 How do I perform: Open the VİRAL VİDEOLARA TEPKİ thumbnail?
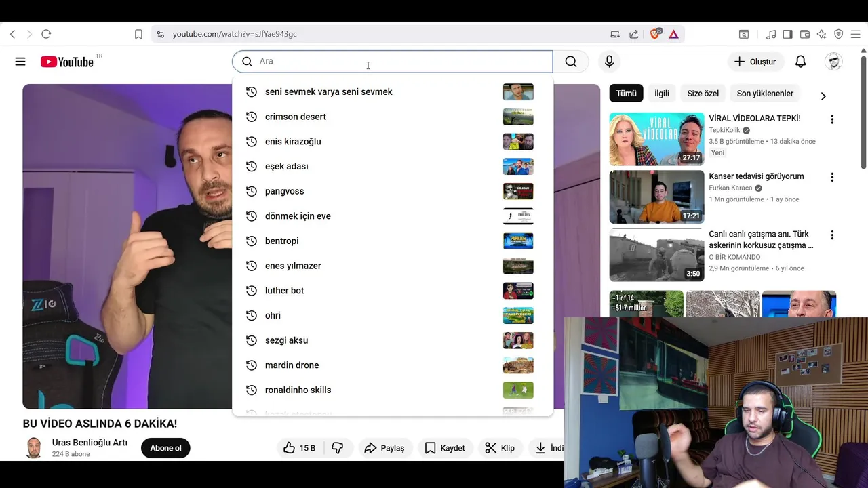coord(656,139)
